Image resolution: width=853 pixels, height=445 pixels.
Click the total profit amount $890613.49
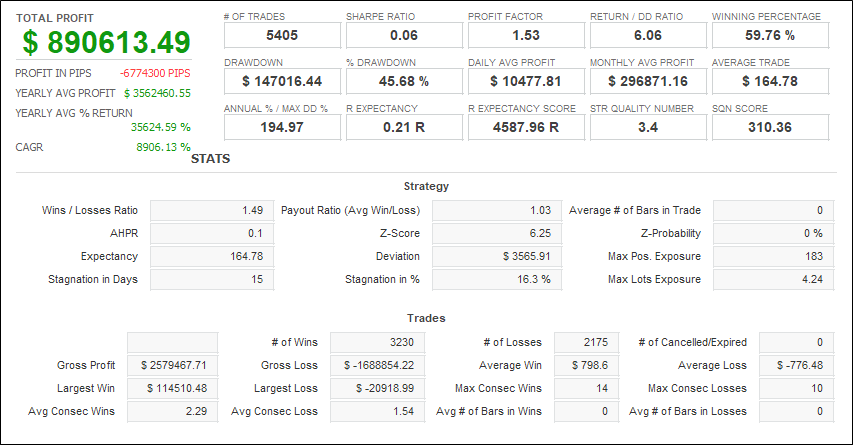(106, 43)
